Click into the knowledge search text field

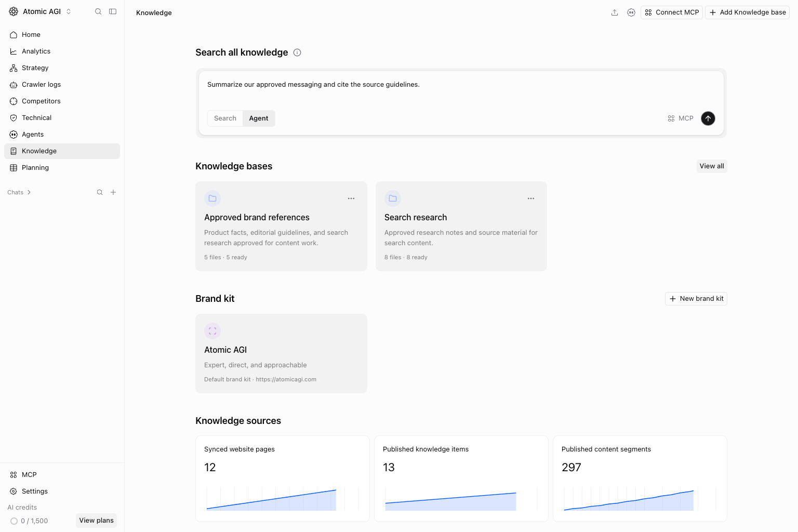461,85
